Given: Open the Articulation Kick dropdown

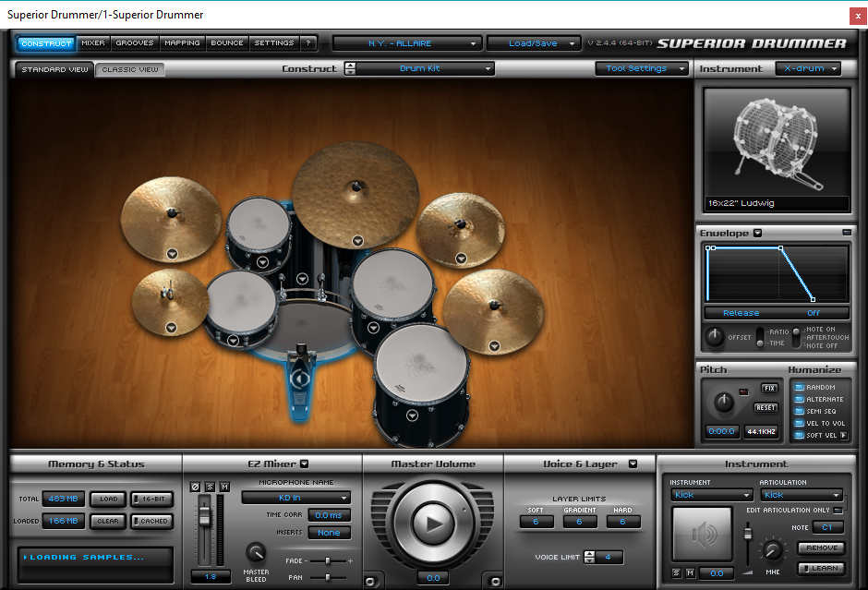Looking at the screenshot, I should click(801, 495).
